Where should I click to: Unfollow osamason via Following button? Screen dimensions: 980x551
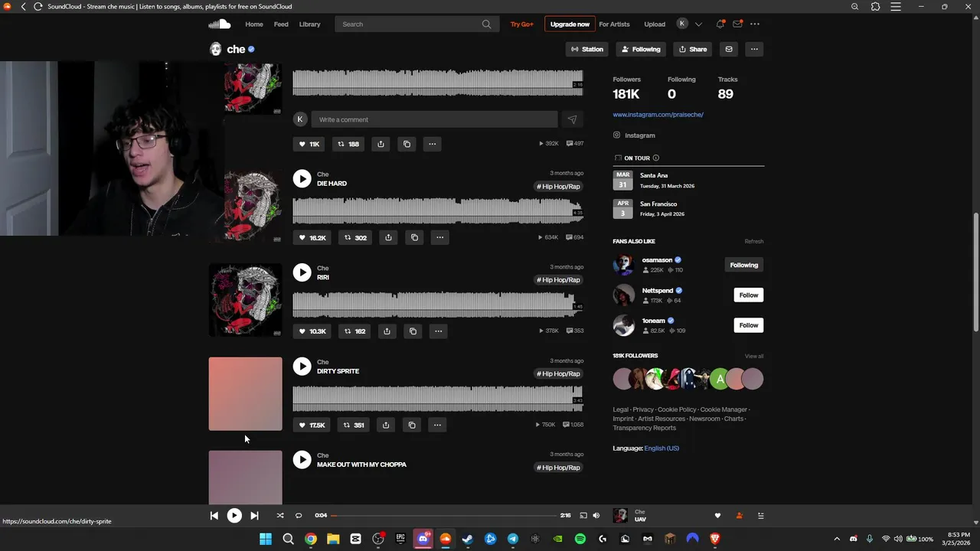[743, 265]
